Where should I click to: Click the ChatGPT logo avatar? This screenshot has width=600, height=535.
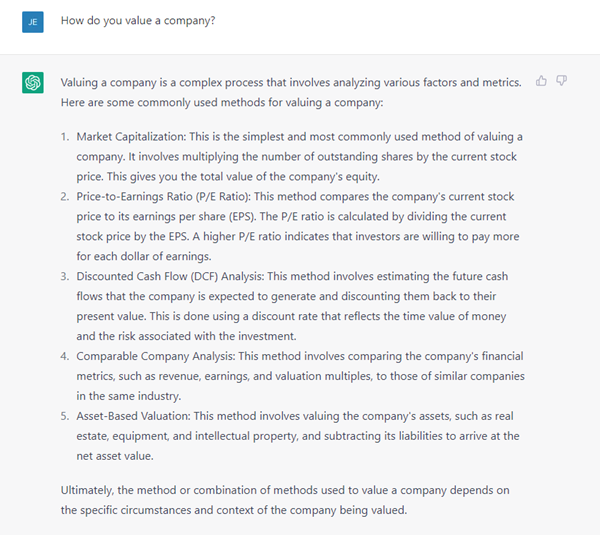(33, 83)
